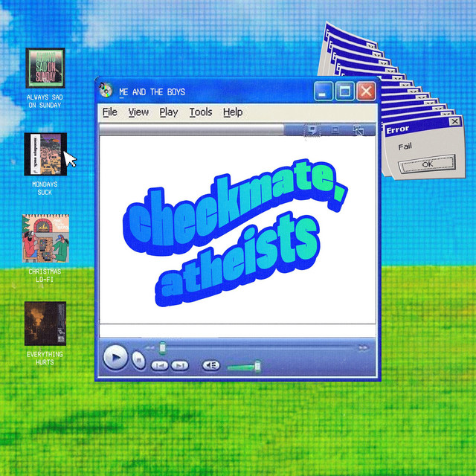Open the File menu

110,112
